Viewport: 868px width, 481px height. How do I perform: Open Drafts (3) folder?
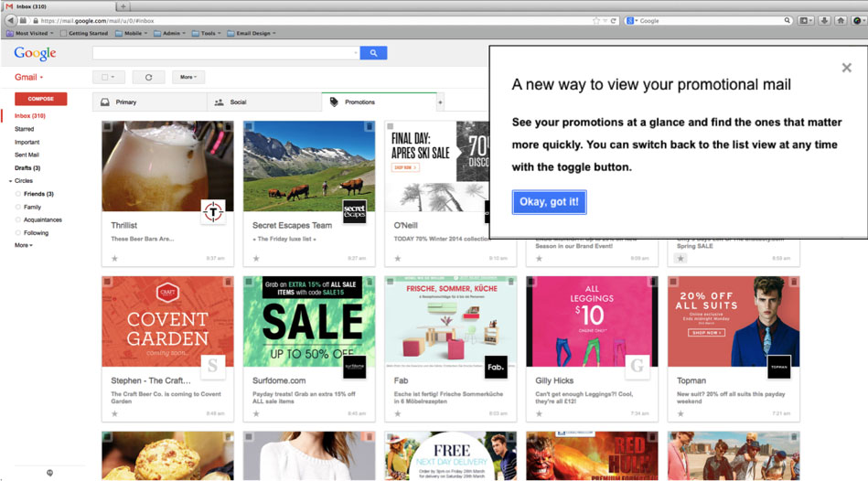pyautogui.click(x=27, y=167)
